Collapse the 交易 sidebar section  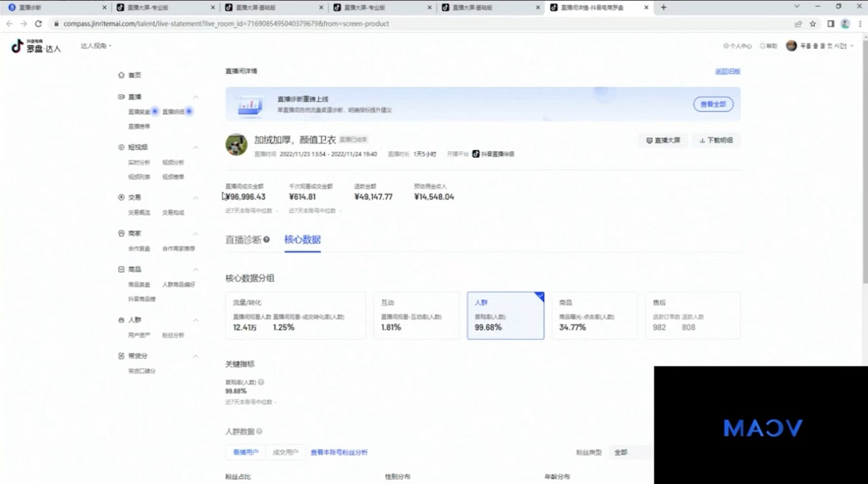196,197
